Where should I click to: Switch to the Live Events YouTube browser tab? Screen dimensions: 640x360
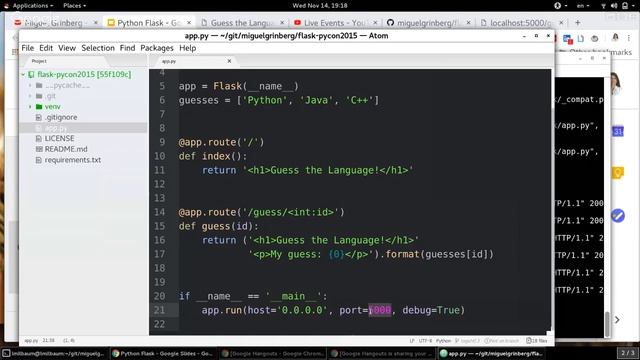[x=335, y=23]
